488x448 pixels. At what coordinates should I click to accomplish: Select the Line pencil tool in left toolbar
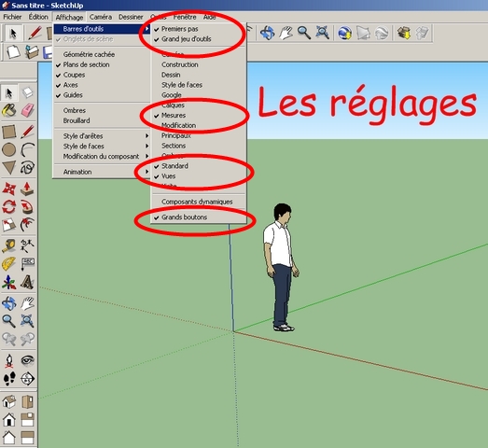click(x=27, y=132)
